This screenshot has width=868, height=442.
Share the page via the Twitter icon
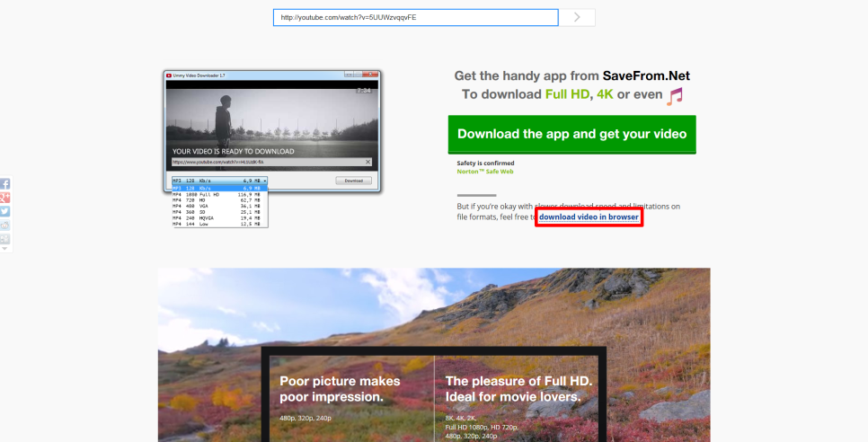[x=5, y=212]
